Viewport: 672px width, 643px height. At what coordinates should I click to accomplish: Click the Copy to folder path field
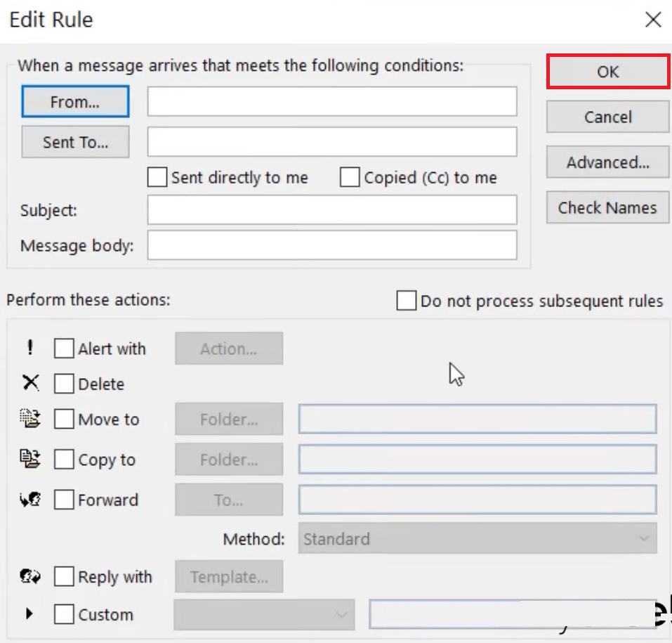[x=477, y=460]
